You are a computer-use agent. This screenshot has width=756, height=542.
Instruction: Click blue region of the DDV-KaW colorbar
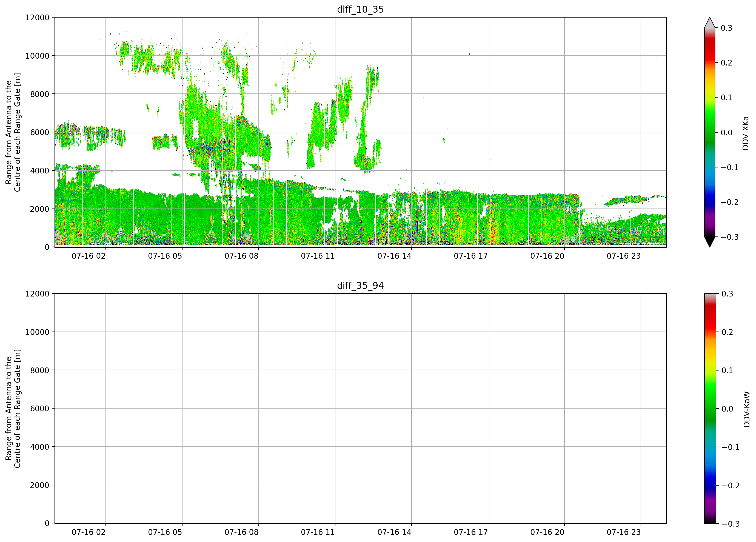coord(710,480)
